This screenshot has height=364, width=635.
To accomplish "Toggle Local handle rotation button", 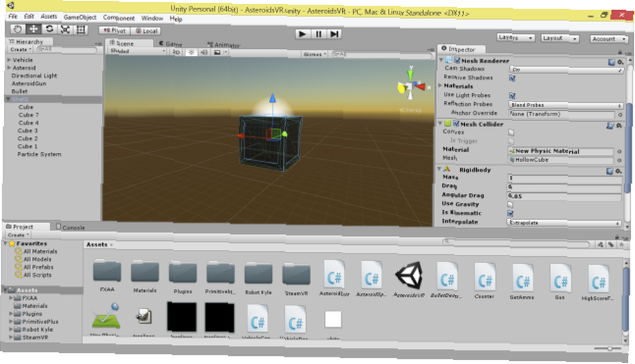I will tap(146, 31).
